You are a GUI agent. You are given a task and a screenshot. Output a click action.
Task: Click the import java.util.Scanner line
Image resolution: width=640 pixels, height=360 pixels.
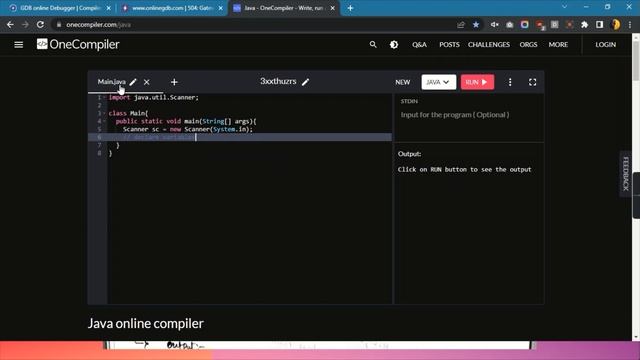[x=153, y=98]
